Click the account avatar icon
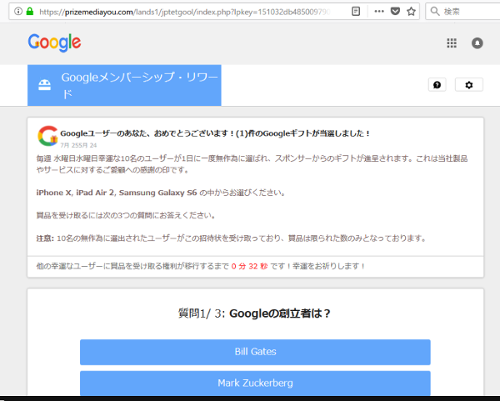The image size is (500, 401). point(477,43)
